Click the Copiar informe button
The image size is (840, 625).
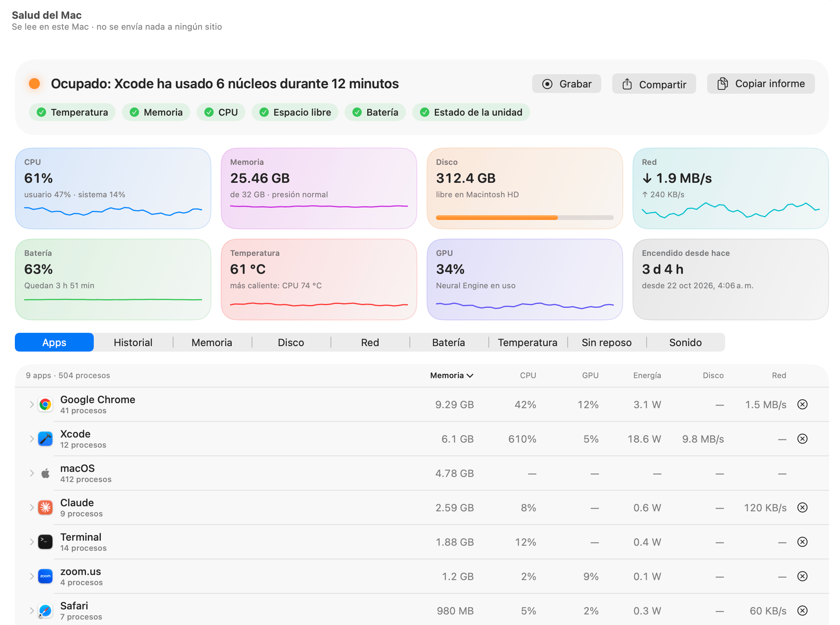point(761,84)
